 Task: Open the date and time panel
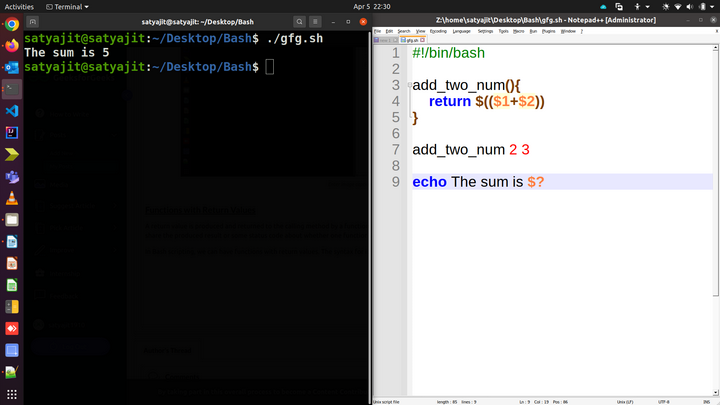pos(371,7)
